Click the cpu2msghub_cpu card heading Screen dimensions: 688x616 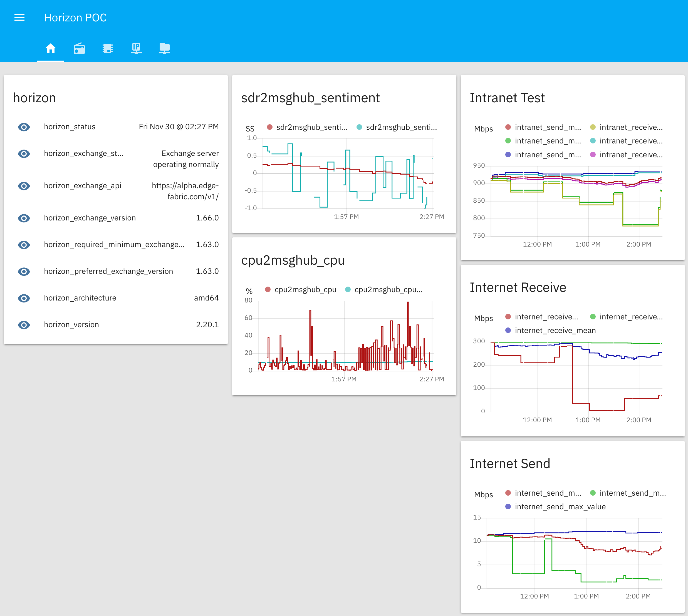pyautogui.click(x=293, y=261)
